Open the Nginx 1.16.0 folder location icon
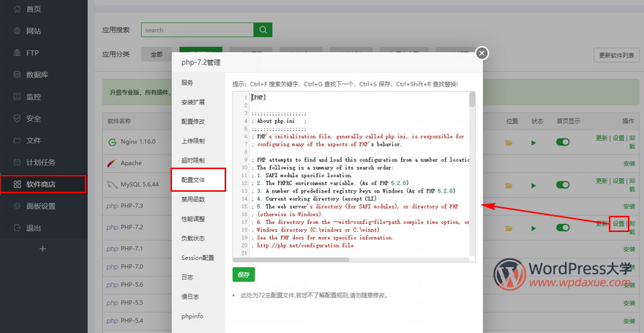The width and height of the screenshot is (644, 333). 509,143
